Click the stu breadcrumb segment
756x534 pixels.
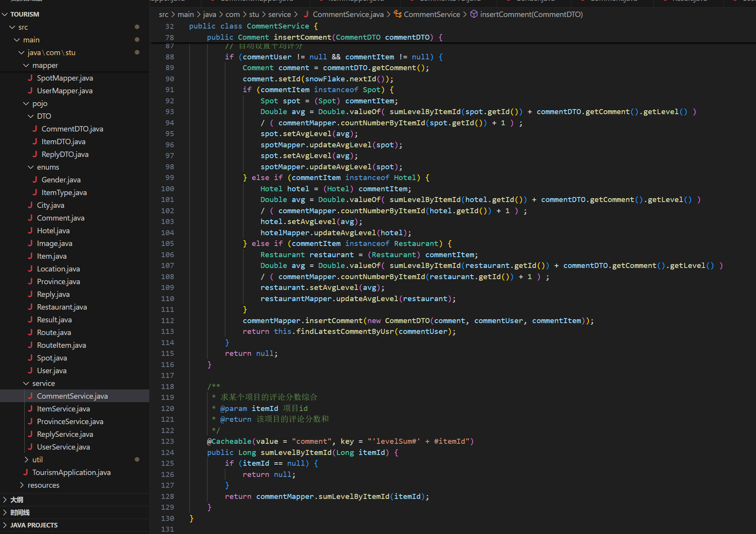coord(254,14)
